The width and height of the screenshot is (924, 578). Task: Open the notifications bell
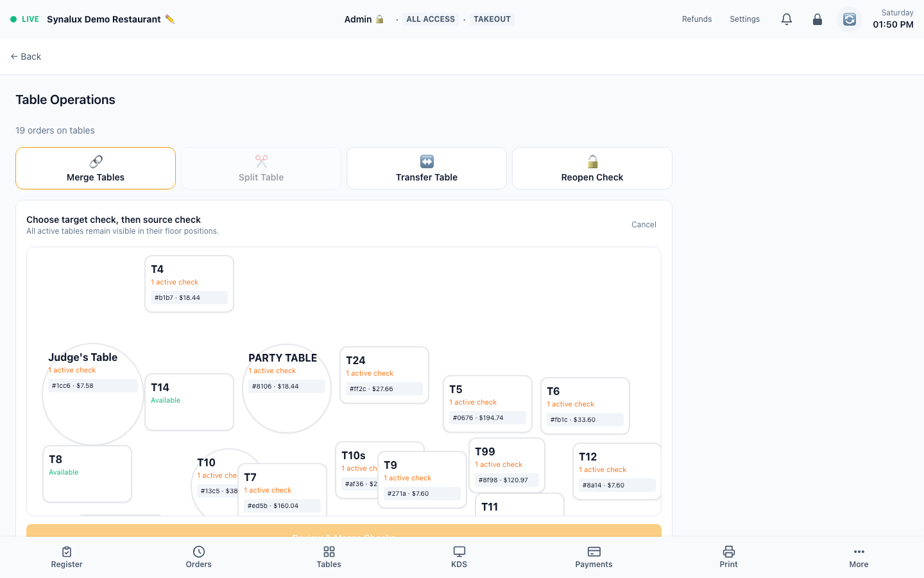coord(787,19)
